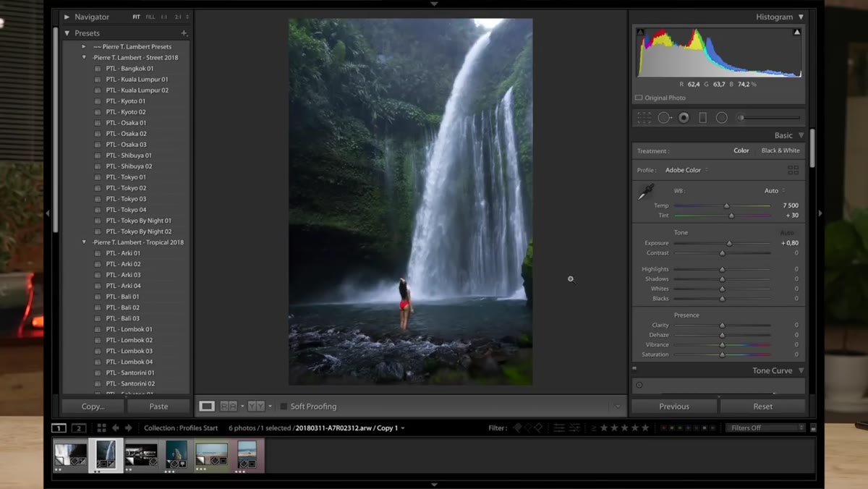The width and height of the screenshot is (868, 489).
Task: Open the Filters Off dropdown
Action: (x=765, y=428)
